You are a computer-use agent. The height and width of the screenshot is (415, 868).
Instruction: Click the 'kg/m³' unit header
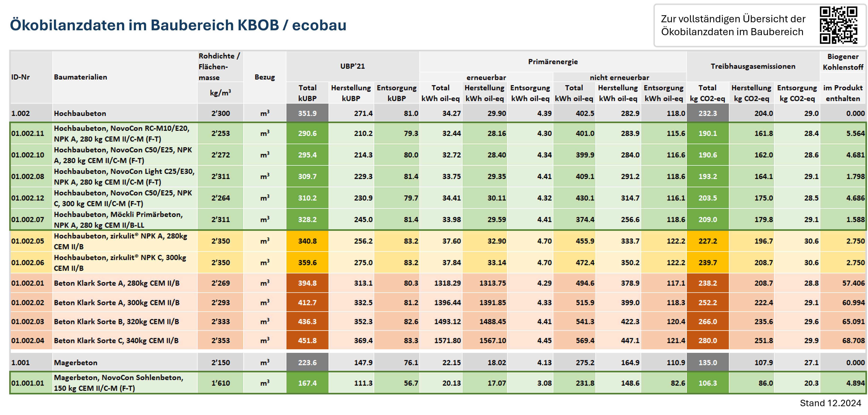(x=220, y=92)
